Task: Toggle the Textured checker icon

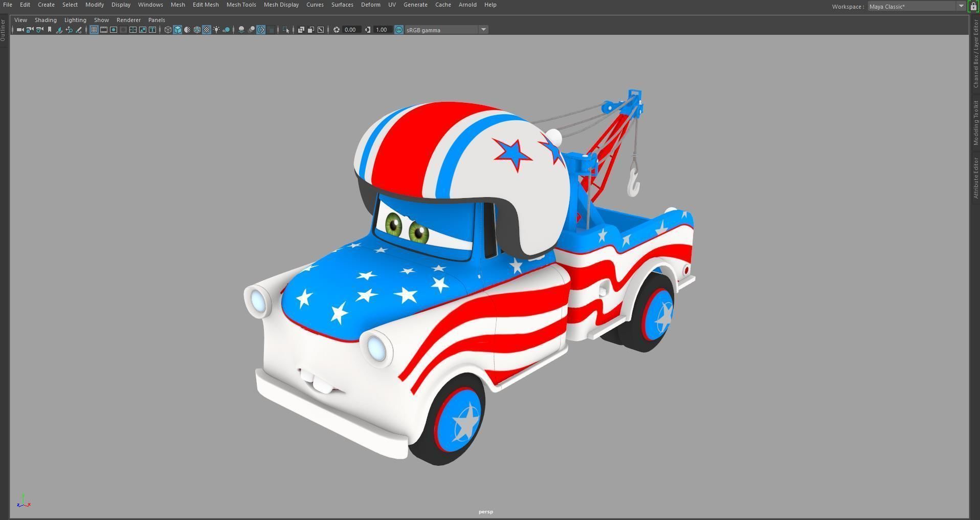Action: click(207, 30)
